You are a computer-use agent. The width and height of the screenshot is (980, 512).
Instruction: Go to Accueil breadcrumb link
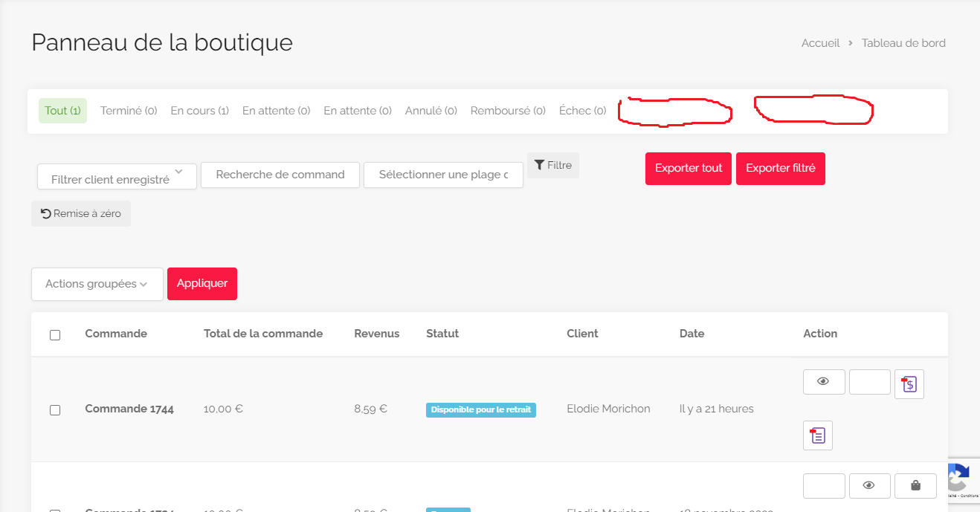(x=820, y=43)
